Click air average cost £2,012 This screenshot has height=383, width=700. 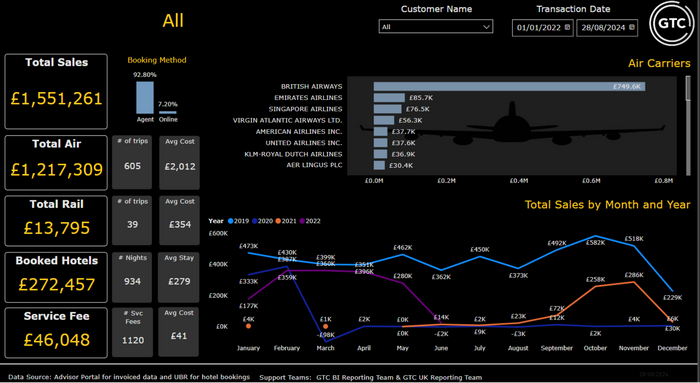180,167
